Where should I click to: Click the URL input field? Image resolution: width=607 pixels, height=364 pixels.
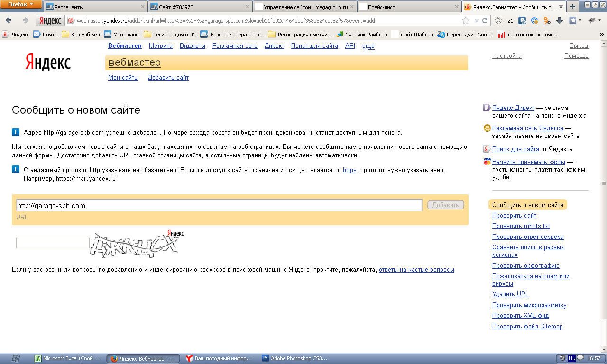[219, 205]
